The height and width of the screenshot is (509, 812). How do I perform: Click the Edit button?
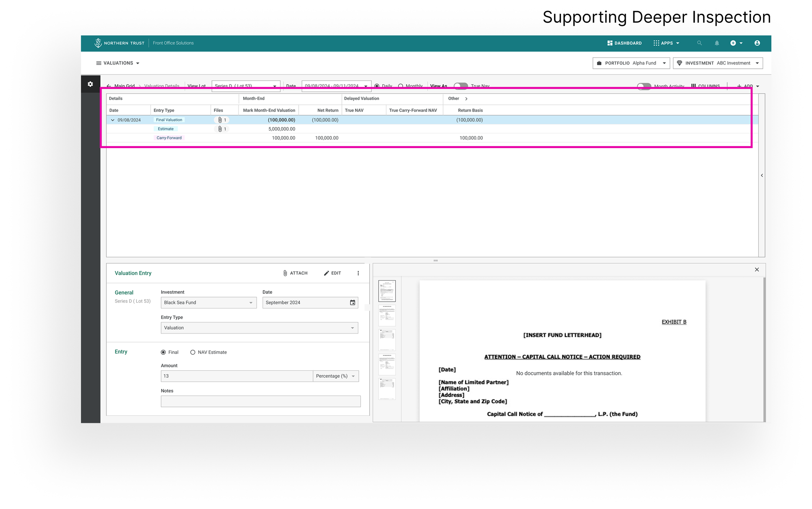333,273
